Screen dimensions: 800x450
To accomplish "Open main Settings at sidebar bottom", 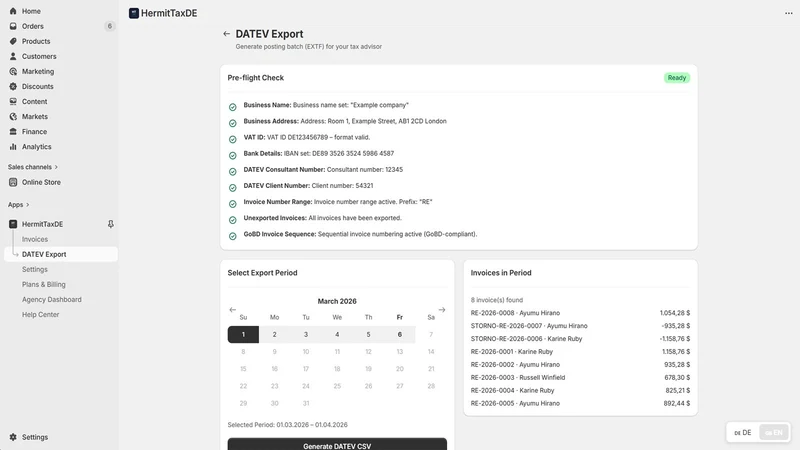I will (x=35, y=437).
